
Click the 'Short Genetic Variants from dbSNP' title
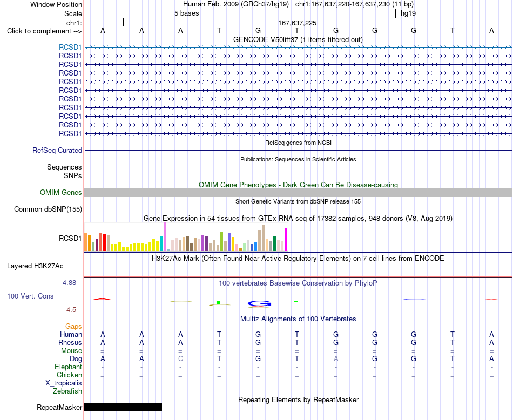point(298,201)
